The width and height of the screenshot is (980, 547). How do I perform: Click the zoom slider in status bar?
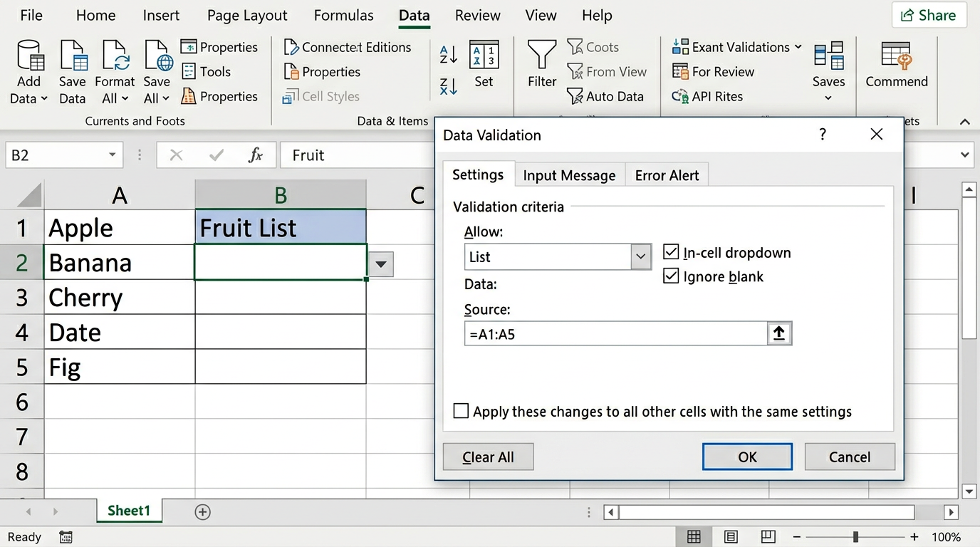point(855,536)
